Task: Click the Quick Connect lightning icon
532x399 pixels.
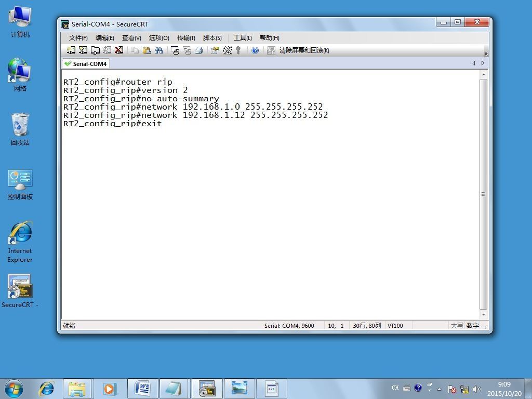Action: point(83,50)
